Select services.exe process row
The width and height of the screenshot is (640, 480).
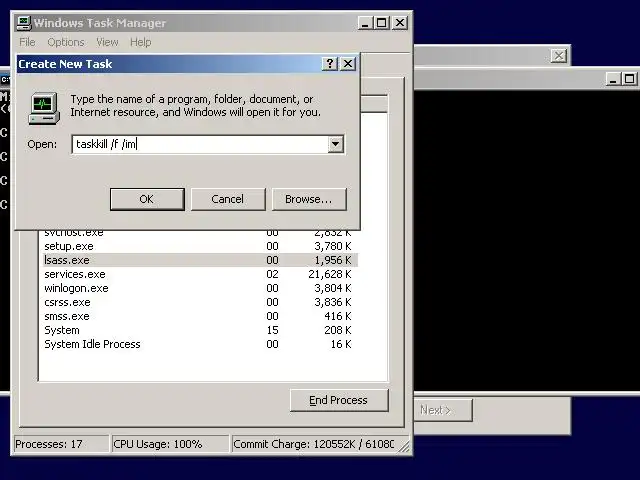[x=200, y=274]
